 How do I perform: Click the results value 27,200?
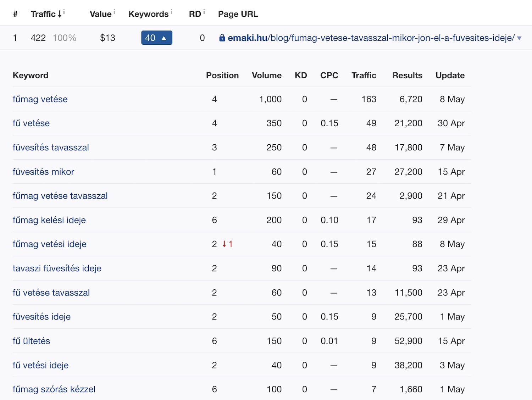tap(408, 172)
